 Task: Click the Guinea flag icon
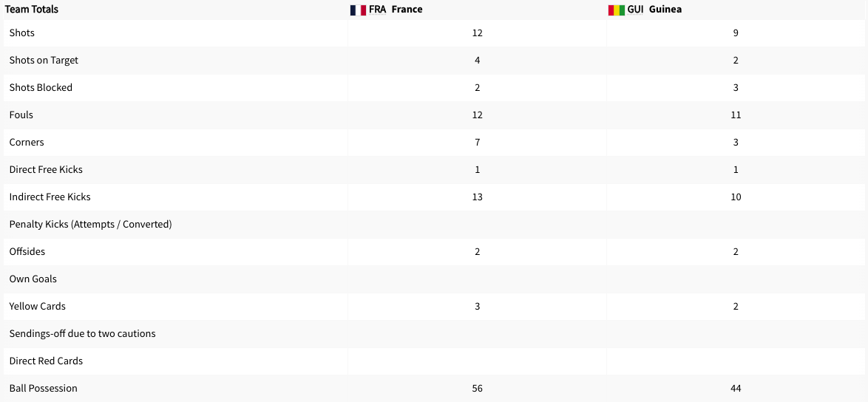coord(617,10)
